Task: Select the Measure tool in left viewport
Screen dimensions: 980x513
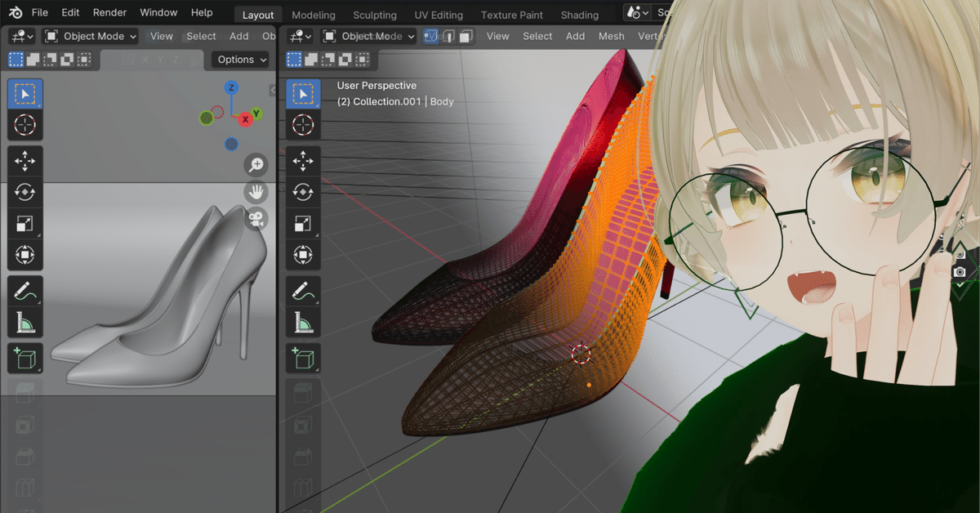Action: pyautogui.click(x=25, y=322)
